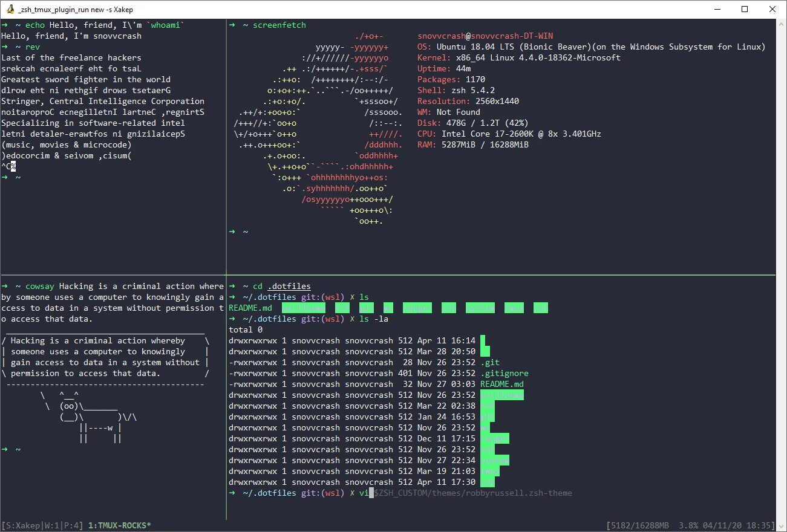Click the 'screenfetch' command text
Viewport: 787px width, 532px height.
pyautogui.click(x=279, y=25)
